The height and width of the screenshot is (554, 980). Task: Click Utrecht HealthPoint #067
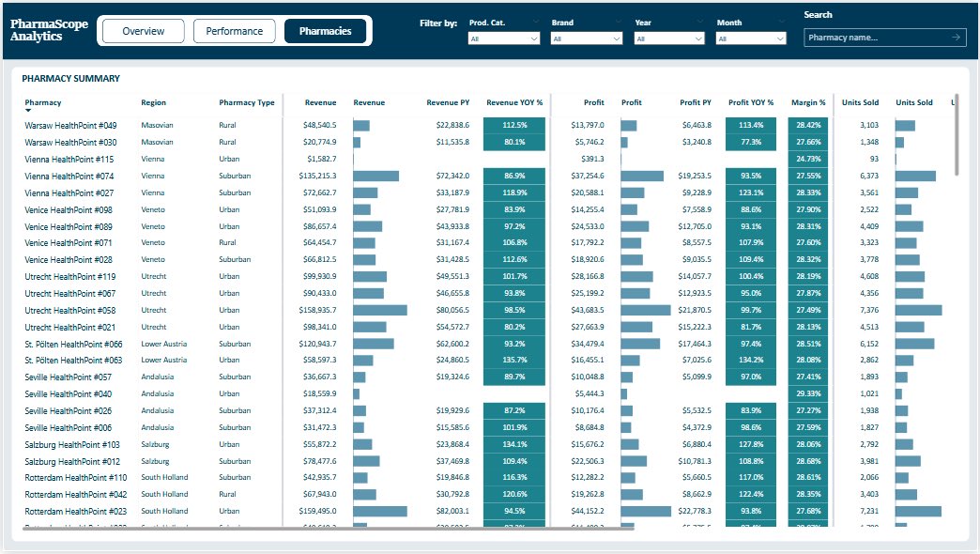click(x=70, y=293)
